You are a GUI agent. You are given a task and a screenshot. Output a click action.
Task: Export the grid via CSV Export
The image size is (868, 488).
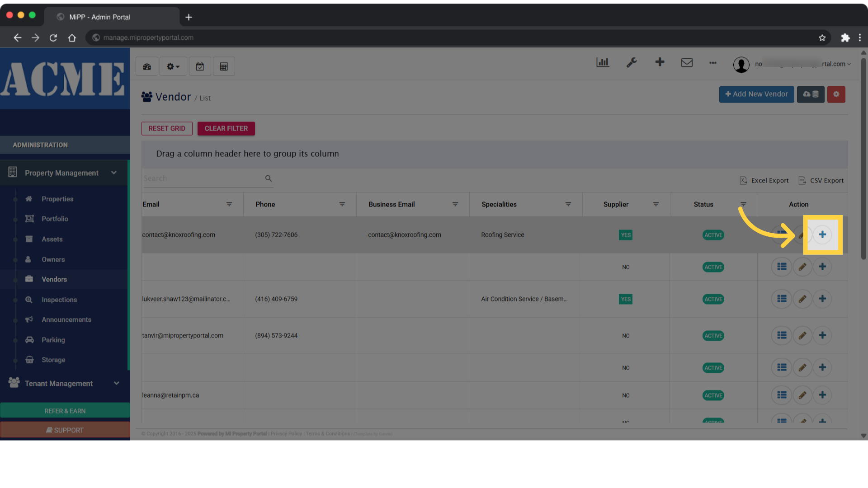point(821,180)
